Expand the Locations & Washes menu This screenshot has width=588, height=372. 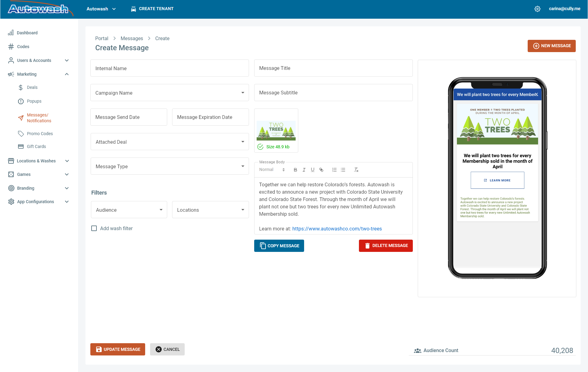tap(67, 161)
